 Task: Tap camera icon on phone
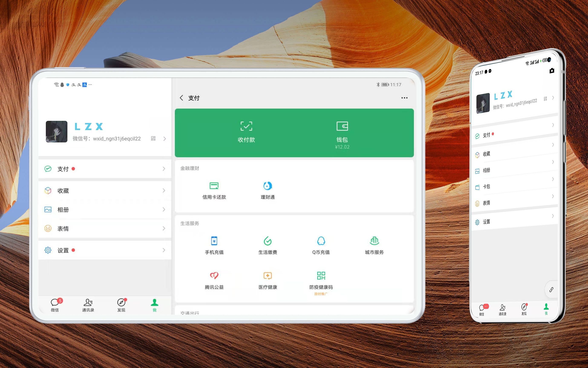tap(552, 71)
